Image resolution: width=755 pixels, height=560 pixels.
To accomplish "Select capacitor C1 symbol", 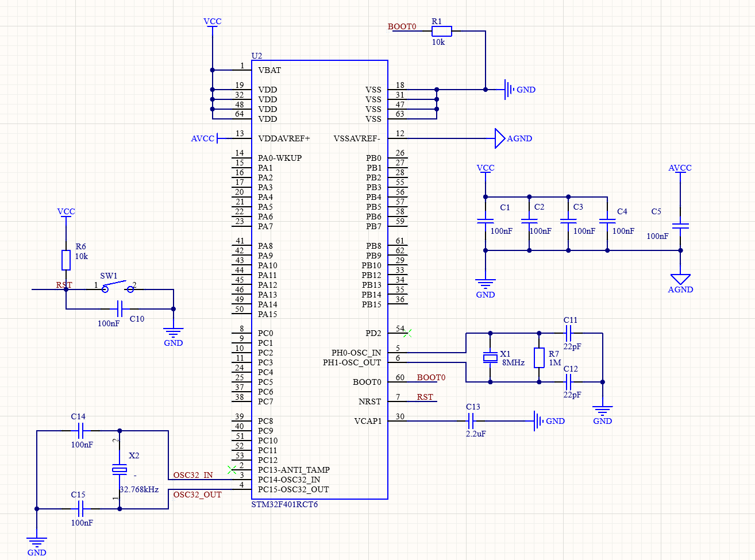I will coord(486,221).
